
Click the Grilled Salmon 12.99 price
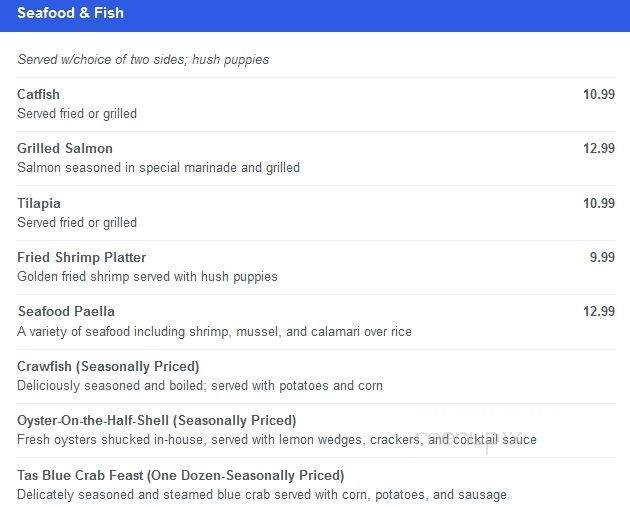point(599,149)
